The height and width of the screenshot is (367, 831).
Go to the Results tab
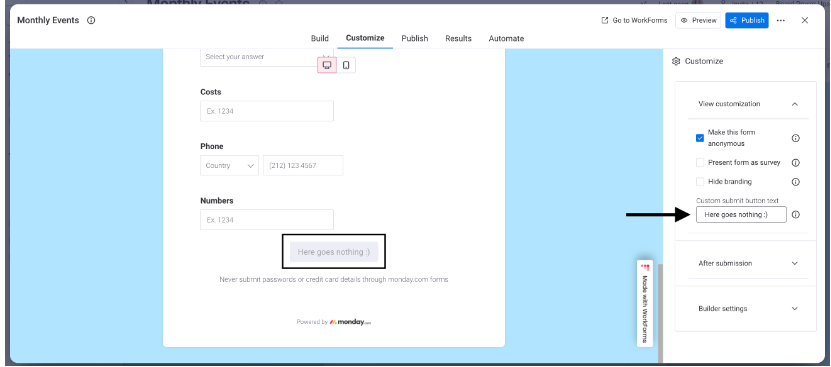pos(458,38)
